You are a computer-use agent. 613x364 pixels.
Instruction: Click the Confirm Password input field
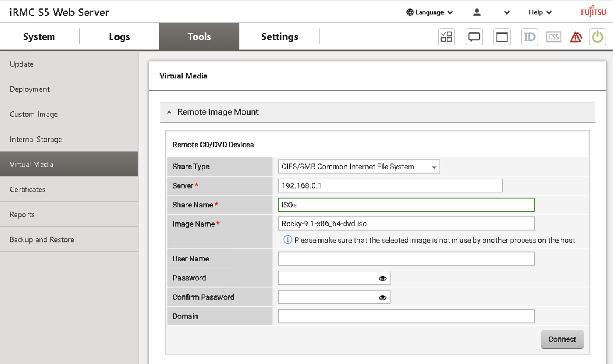334,297
